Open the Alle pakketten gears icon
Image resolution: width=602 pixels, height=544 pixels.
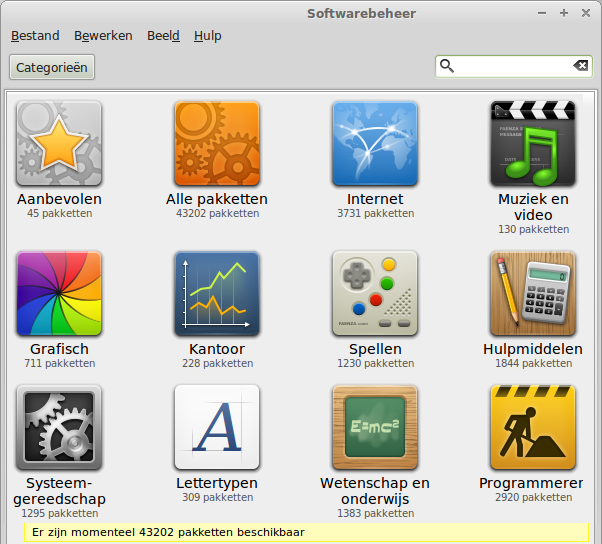[x=217, y=143]
